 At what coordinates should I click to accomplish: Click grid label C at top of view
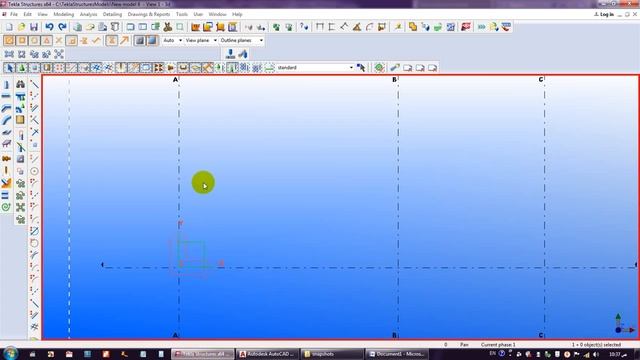tap(541, 80)
